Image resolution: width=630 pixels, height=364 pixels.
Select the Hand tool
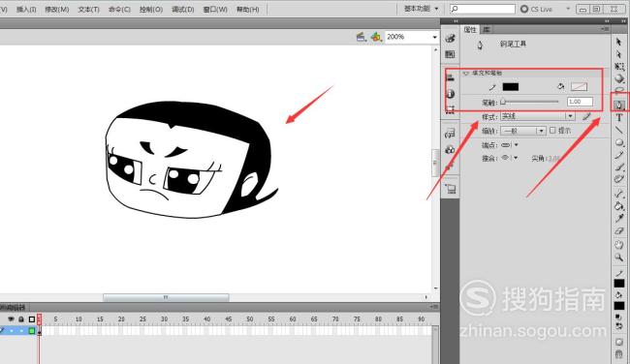(619, 245)
